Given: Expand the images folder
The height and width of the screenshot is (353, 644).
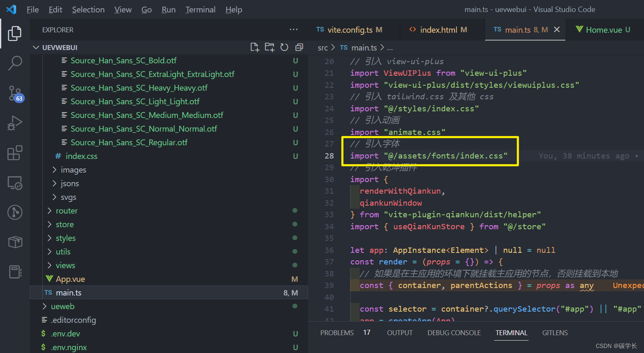Looking at the screenshot, I should pyautogui.click(x=54, y=170).
